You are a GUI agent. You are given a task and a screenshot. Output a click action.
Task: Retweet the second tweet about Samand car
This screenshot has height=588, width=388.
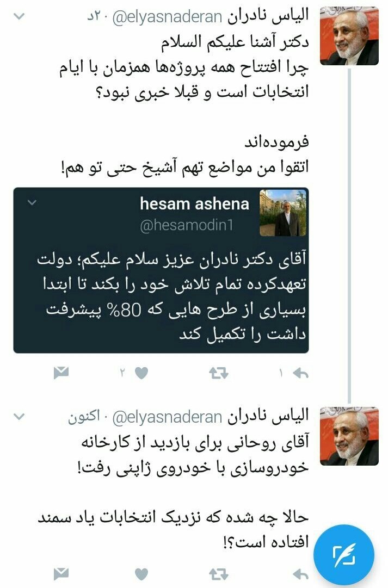[218, 574]
